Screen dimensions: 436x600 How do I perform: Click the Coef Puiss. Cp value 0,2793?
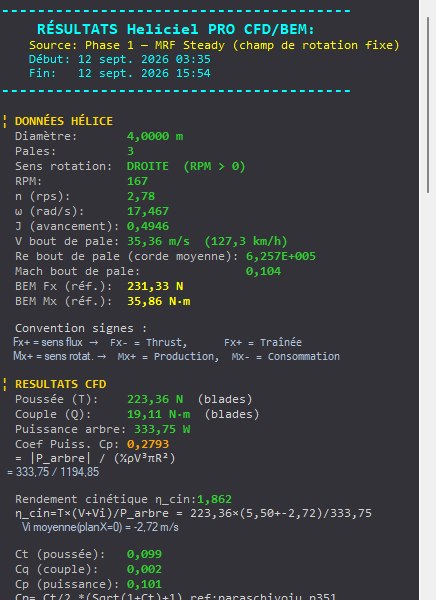pos(148,444)
